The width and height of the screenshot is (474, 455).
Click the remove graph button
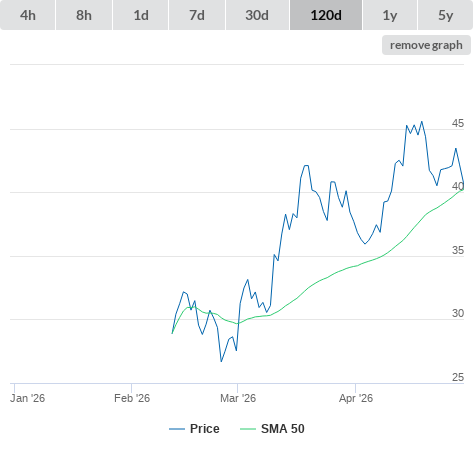click(426, 45)
